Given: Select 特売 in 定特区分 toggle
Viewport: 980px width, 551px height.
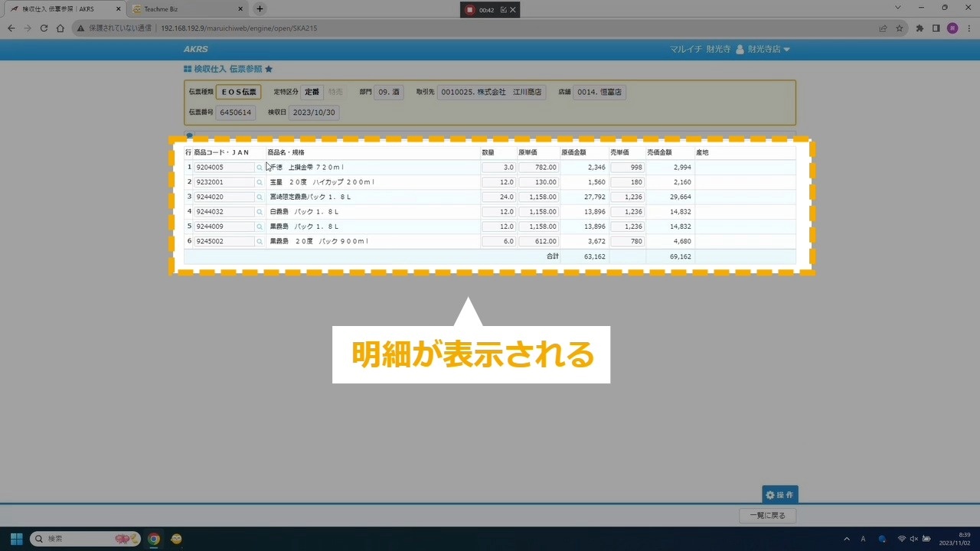Looking at the screenshot, I should click(335, 92).
